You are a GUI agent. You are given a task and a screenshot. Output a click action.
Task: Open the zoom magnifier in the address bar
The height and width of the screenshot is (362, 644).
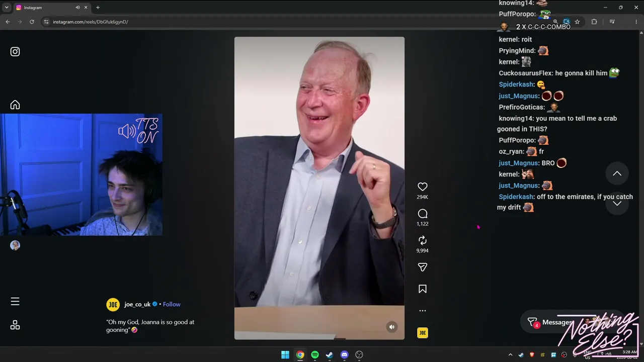coord(555,22)
